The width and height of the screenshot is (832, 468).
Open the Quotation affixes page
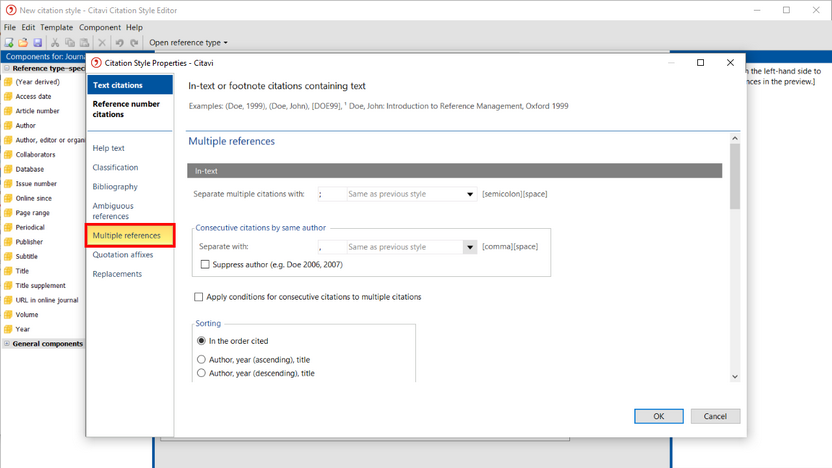(x=123, y=255)
